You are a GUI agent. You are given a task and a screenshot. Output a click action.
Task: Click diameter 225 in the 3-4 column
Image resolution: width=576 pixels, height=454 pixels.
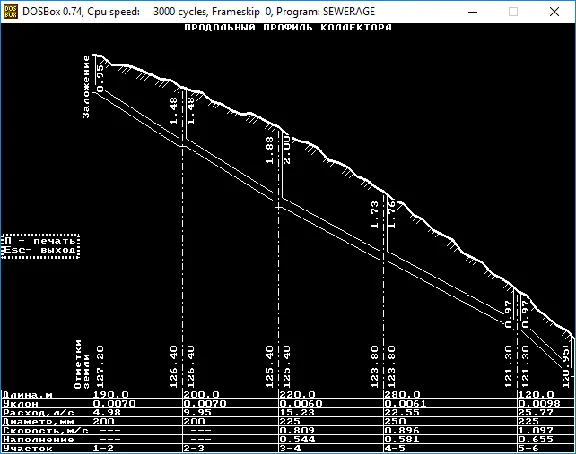click(290, 421)
